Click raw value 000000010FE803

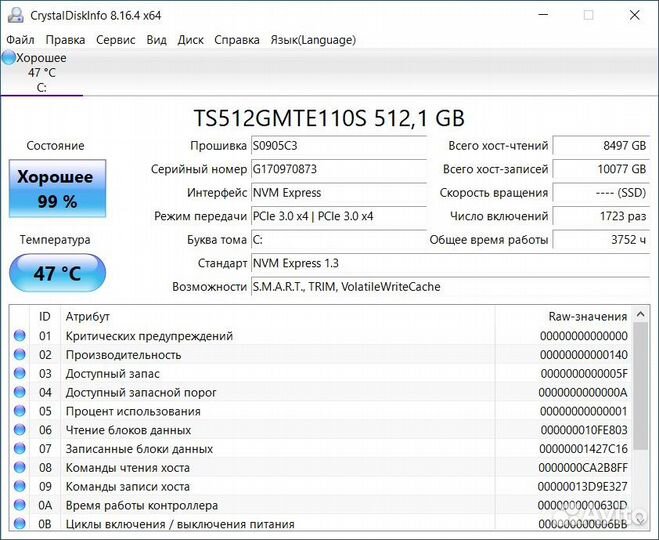584,430
